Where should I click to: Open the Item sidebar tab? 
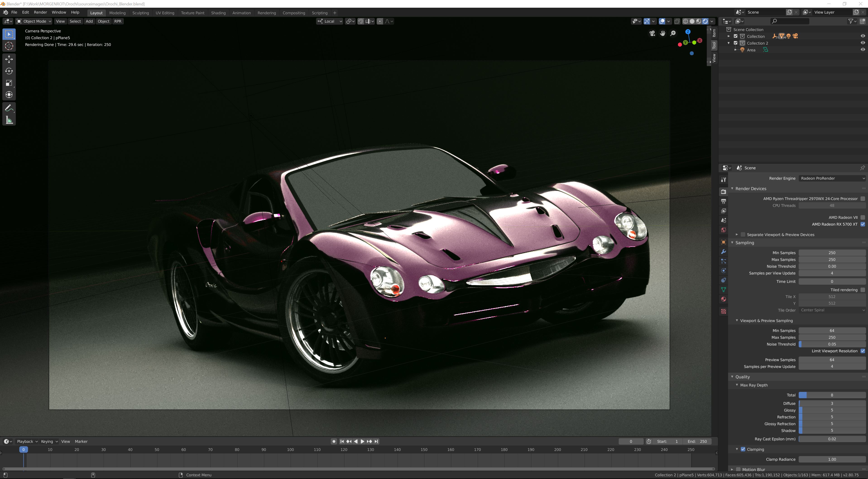pyautogui.click(x=714, y=33)
